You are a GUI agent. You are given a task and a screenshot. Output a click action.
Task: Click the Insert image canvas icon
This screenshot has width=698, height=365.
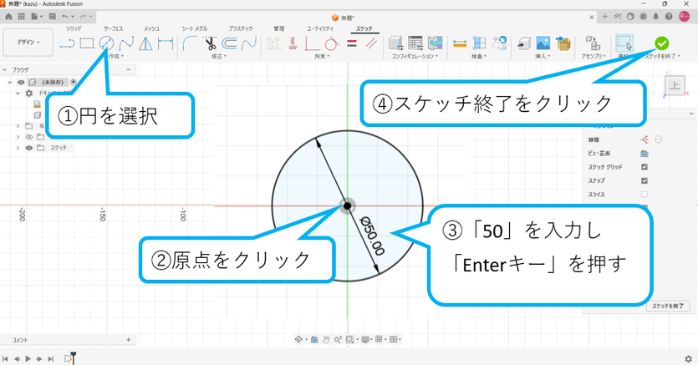click(543, 43)
